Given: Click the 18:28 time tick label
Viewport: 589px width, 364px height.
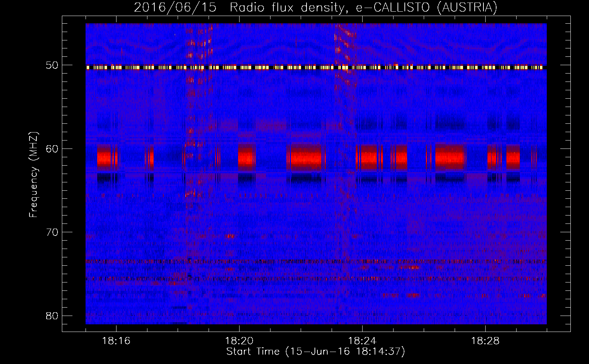Looking at the screenshot, I should pos(485,341).
